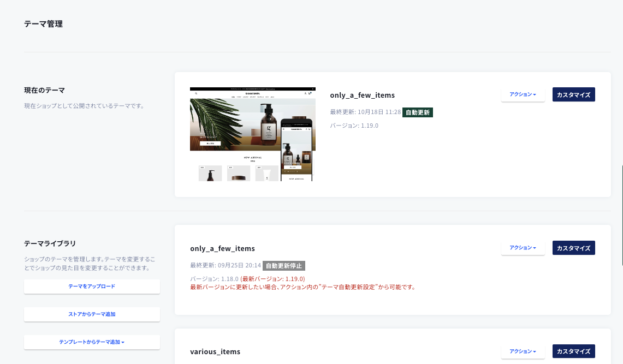The width and height of the screenshot is (623, 364).
Task: Open アクション dropdown for various_items theme
Action: coord(523,351)
